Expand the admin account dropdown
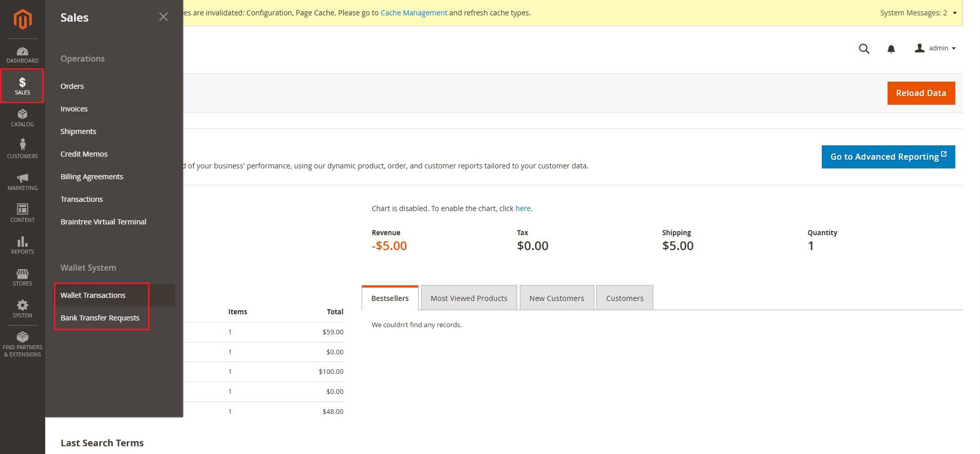This screenshot has width=980, height=454. (935, 48)
